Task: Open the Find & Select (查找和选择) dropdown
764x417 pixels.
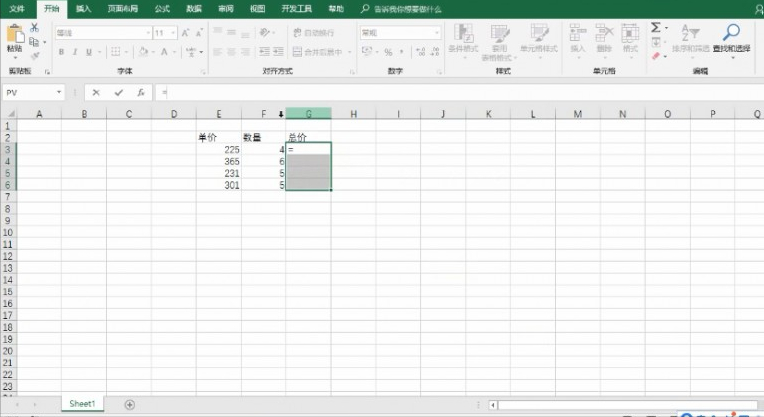Action: 731,39
